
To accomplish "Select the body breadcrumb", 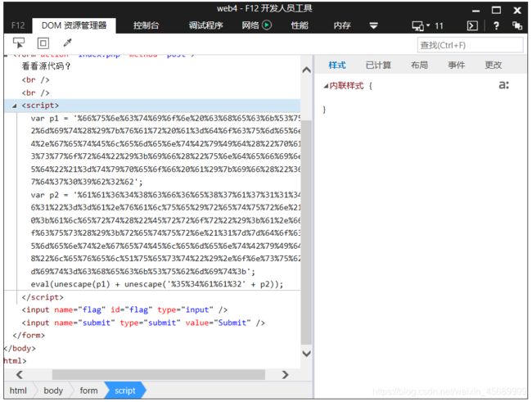I will click(x=53, y=391).
